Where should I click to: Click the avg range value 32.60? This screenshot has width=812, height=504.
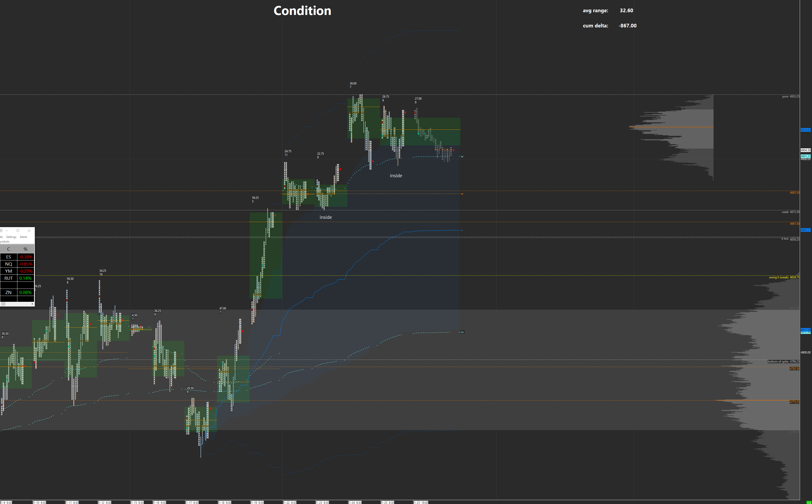[626, 10]
